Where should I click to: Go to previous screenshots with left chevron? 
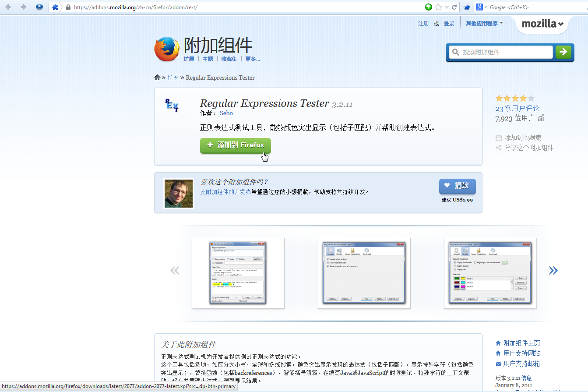pyautogui.click(x=175, y=270)
